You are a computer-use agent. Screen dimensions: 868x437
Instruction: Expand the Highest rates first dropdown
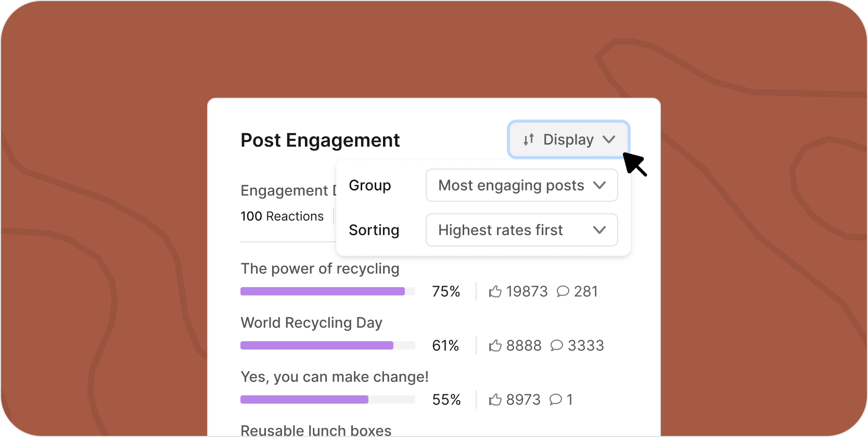coord(521,230)
